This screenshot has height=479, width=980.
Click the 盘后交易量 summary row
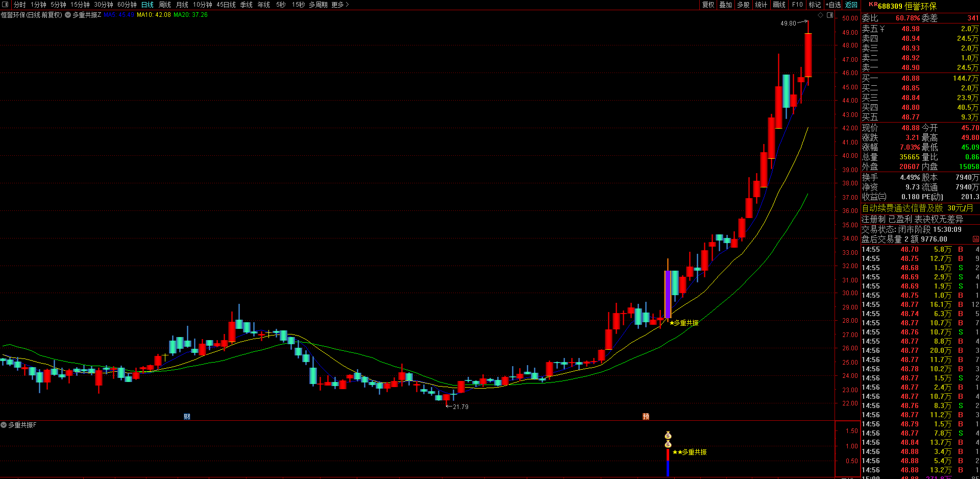click(x=904, y=239)
